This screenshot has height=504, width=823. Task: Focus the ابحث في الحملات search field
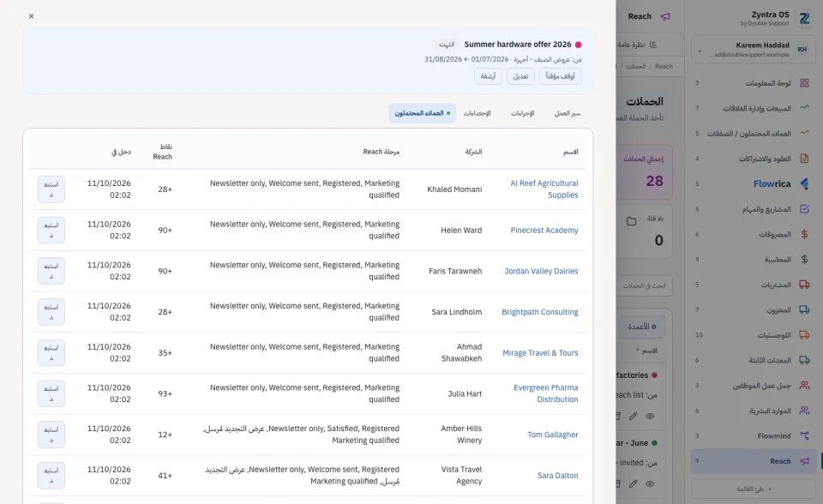point(644,285)
